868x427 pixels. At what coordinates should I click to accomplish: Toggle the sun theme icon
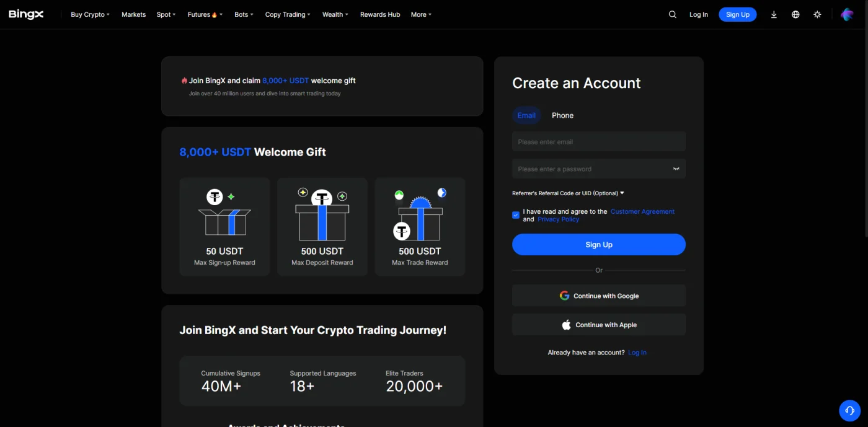[817, 14]
